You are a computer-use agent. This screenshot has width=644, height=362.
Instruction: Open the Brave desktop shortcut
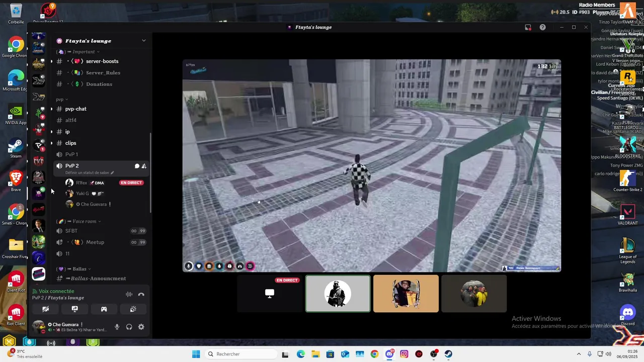point(16,182)
